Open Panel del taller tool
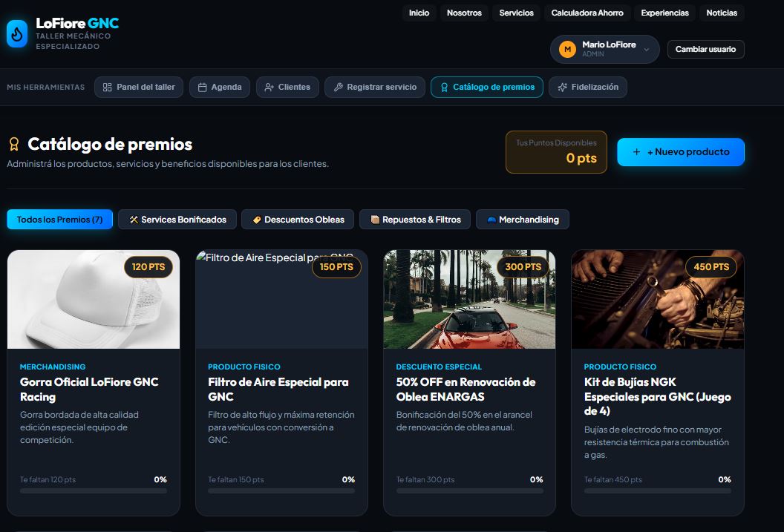 pos(139,88)
